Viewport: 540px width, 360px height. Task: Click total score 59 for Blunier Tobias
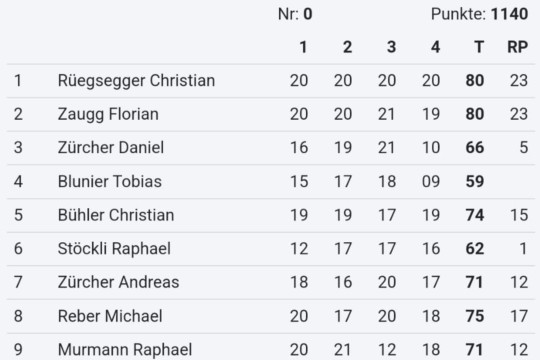click(475, 182)
